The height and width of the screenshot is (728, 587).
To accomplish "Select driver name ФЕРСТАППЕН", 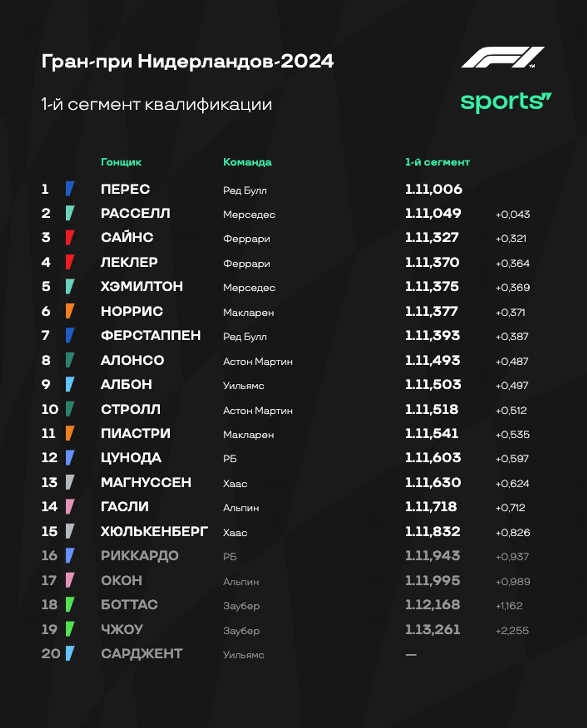I will (150, 335).
